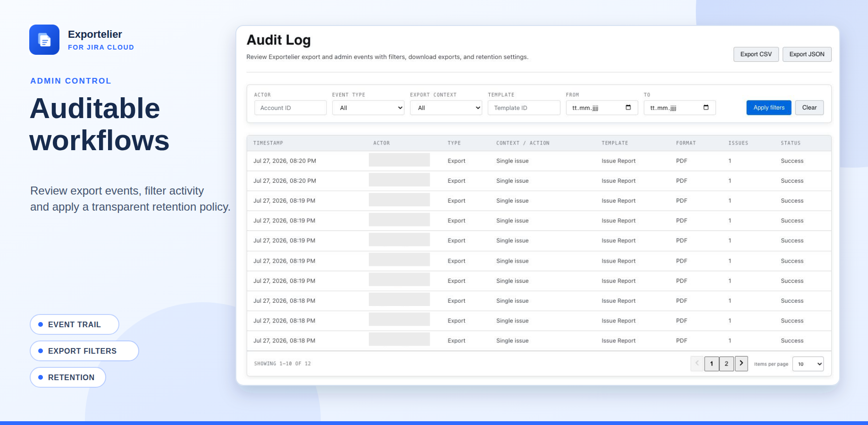This screenshot has height=425, width=868.
Task: Select the Event Trail pill tag
Action: (x=75, y=324)
